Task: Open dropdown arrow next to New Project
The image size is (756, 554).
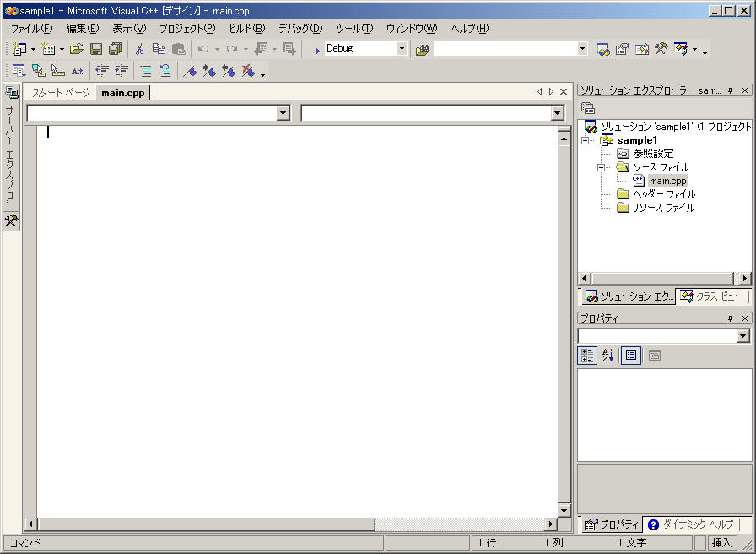Action: click(x=33, y=49)
